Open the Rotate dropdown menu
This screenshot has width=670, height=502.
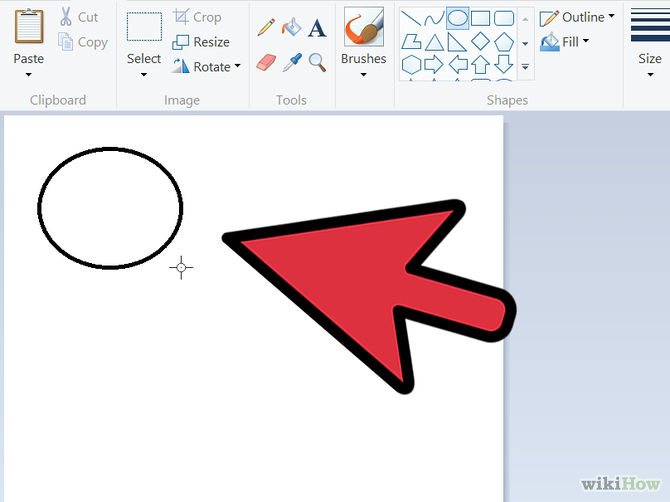(x=206, y=66)
